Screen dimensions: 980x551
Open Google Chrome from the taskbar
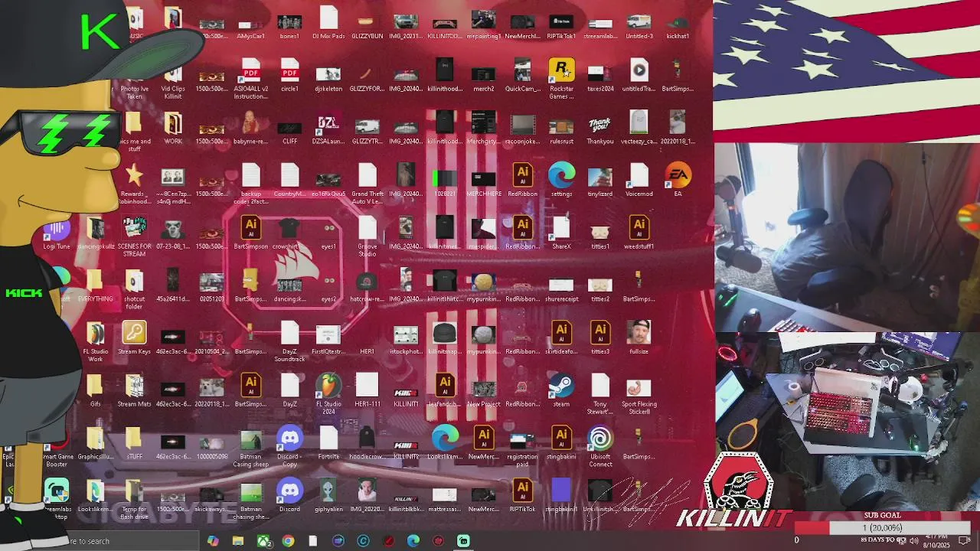pyautogui.click(x=288, y=541)
